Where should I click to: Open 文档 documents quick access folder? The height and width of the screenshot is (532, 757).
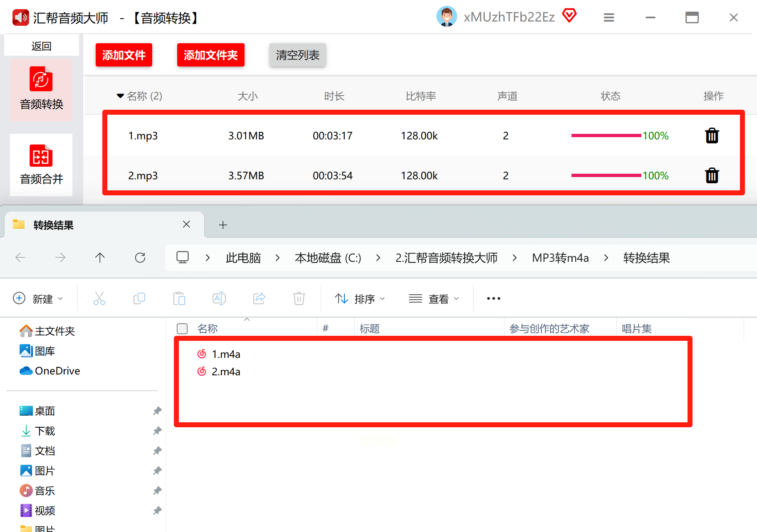point(37,451)
